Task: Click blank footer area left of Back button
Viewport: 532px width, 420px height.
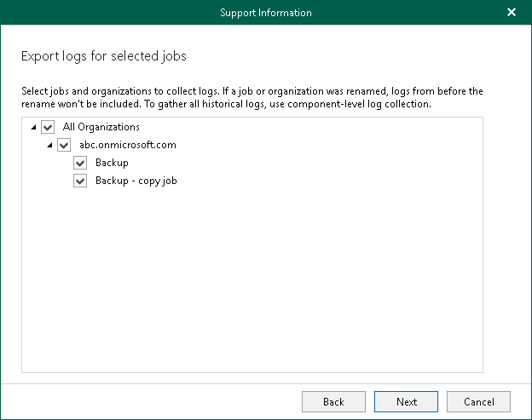Action: coord(153,402)
